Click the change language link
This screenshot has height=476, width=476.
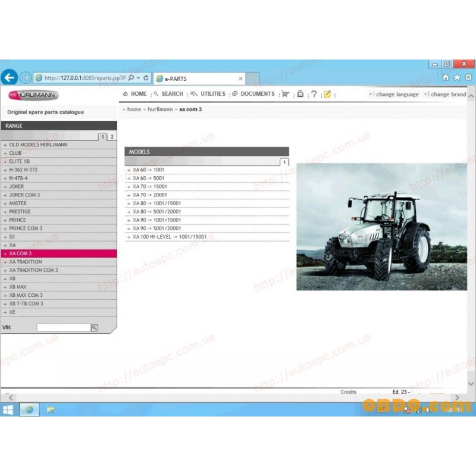[397, 95]
